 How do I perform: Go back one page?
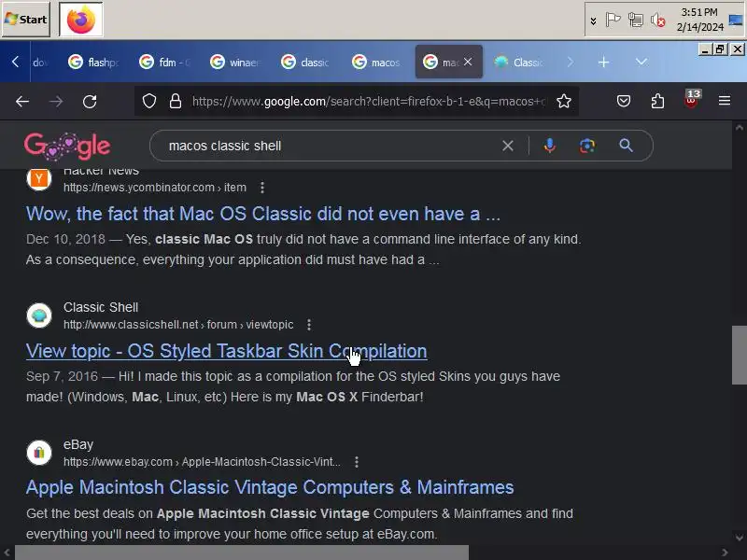[x=21, y=101]
